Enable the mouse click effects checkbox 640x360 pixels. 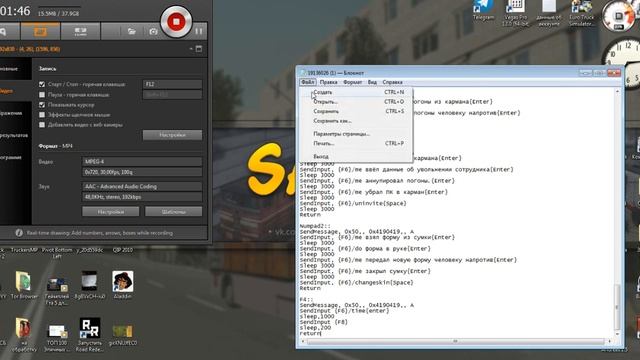click(x=42, y=115)
